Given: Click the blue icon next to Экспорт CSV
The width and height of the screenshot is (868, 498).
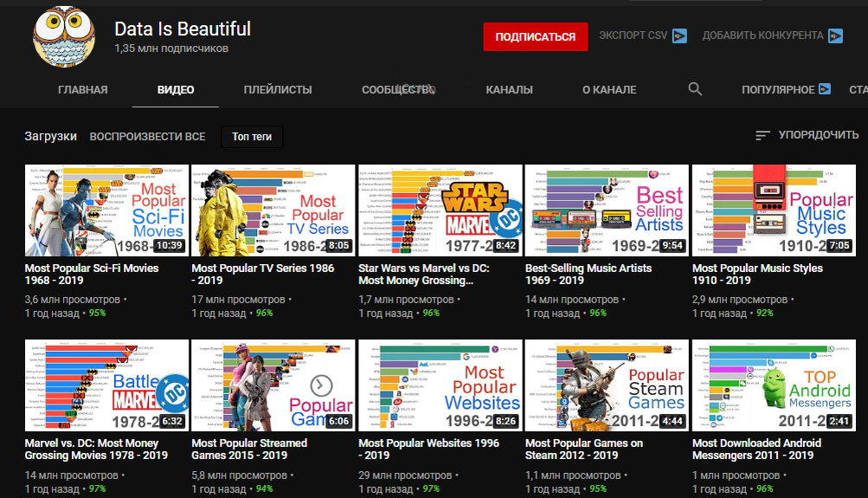Looking at the screenshot, I should click(679, 36).
